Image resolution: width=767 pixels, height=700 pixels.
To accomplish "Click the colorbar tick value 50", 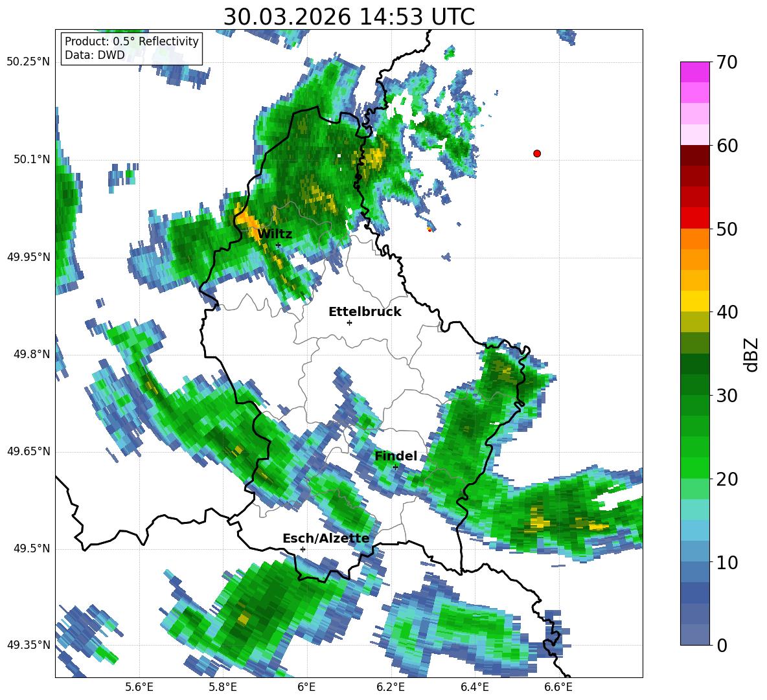I will tap(726, 229).
